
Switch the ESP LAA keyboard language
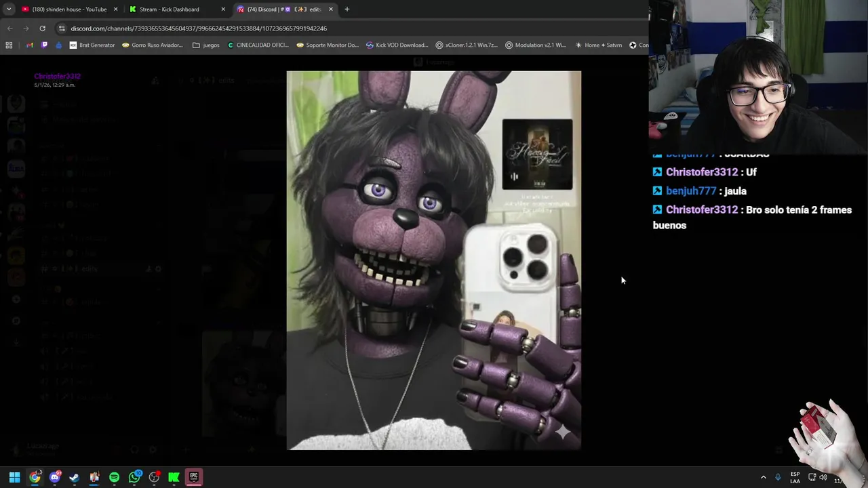[x=795, y=478]
